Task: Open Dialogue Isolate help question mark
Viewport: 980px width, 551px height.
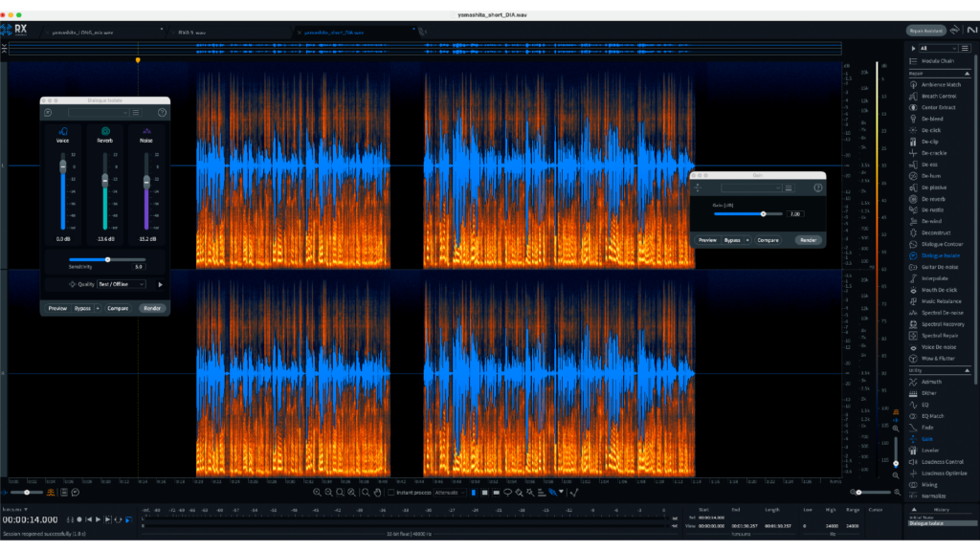Action: pyautogui.click(x=162, y=113)
